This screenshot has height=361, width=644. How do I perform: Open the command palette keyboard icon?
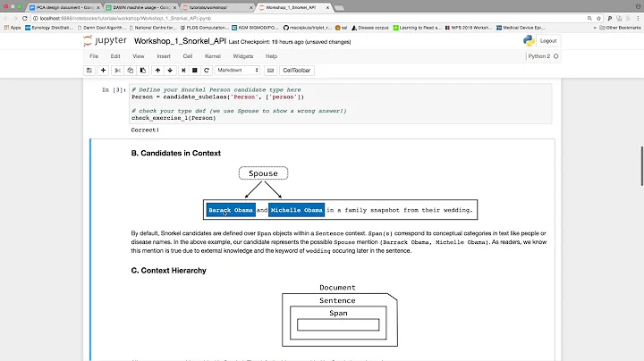[x=270, y=71]
